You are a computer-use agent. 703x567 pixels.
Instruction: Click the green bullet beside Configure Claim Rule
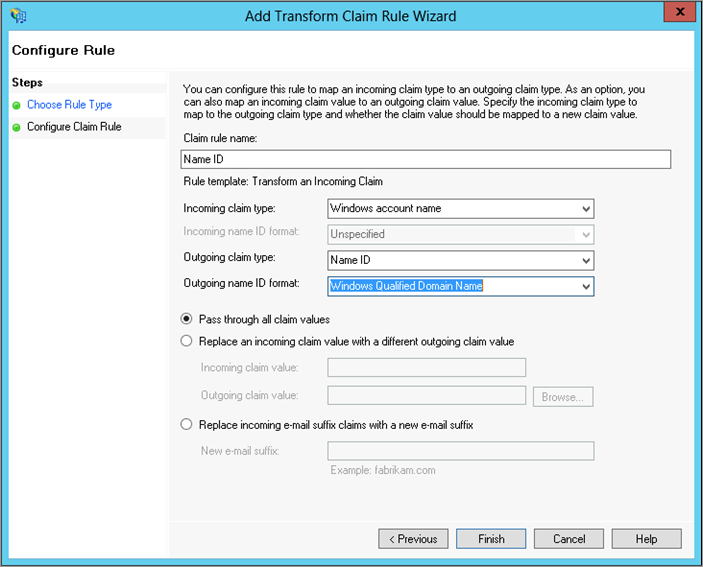[x=17, y=128]
